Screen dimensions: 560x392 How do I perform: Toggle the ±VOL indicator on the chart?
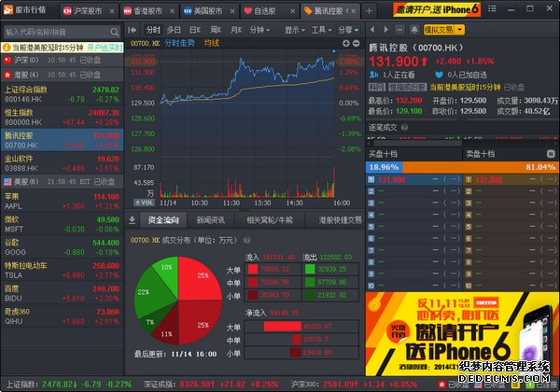click(x=146, y=202)
